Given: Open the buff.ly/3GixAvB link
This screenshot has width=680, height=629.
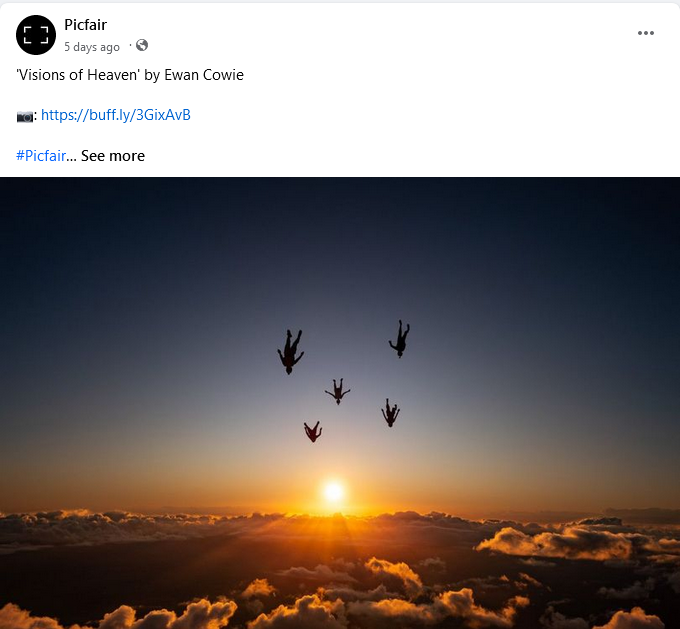Looking at the screenshot, I should click(x=116, y=115).
